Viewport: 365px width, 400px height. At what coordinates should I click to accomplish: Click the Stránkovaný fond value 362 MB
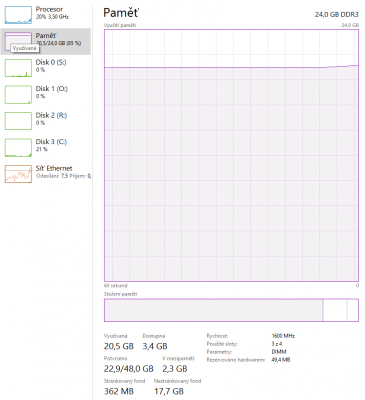click(119, 391)
